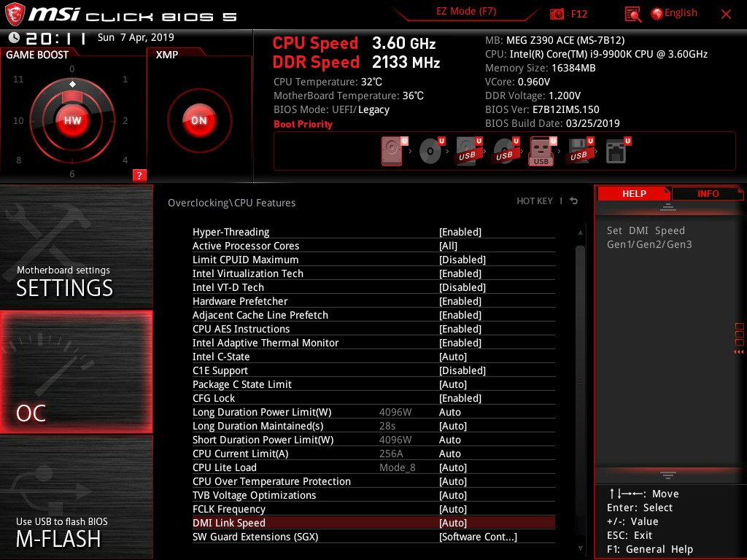Toggle Intel Adaptive Thermal Monitor Enabled value

[460, 343]
